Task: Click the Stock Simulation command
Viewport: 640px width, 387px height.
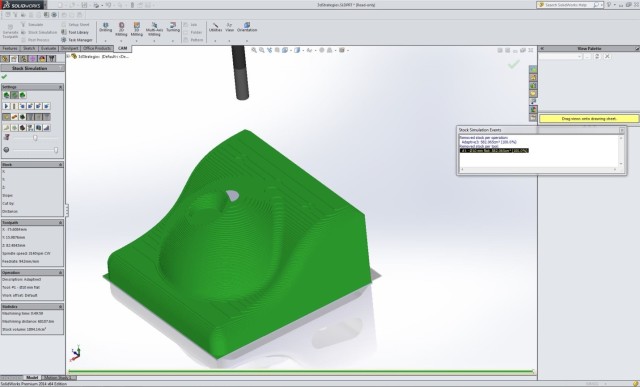Action: coord(39,32)
